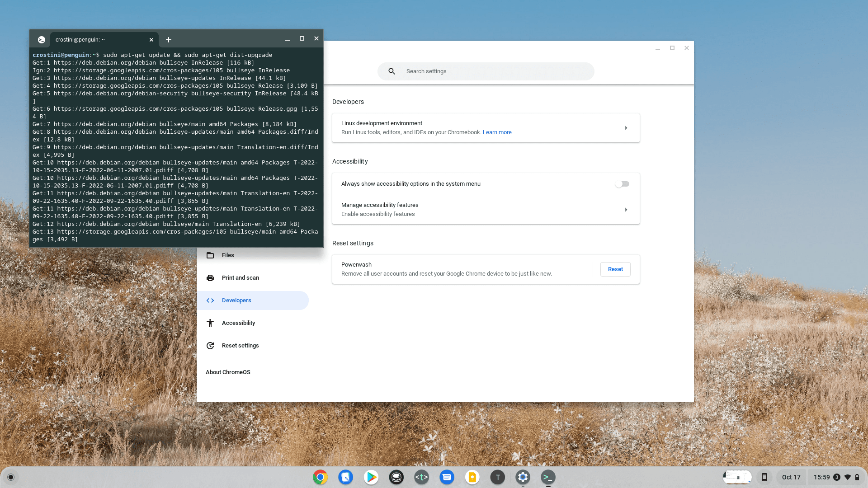868x488 pixels.
Task: Click the Search settings field
Action: click(x=486, y=71)
